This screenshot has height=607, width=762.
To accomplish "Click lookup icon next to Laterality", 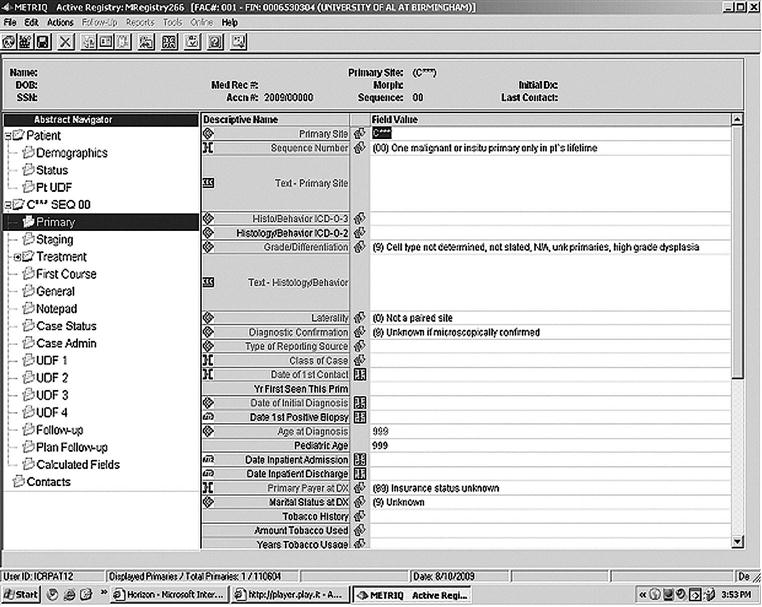I will [x=359, y=318].
